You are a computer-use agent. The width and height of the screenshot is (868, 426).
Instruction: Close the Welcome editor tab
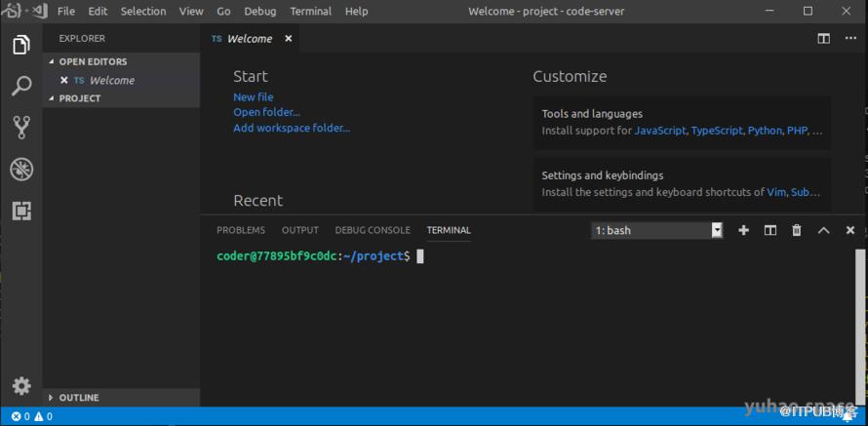(x=288, y=39)
